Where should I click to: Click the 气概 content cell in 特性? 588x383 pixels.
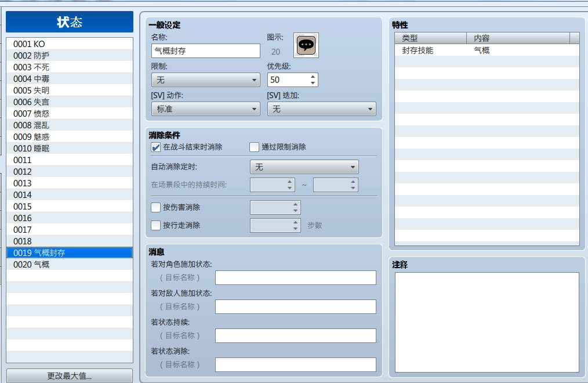tap(482, 50)
